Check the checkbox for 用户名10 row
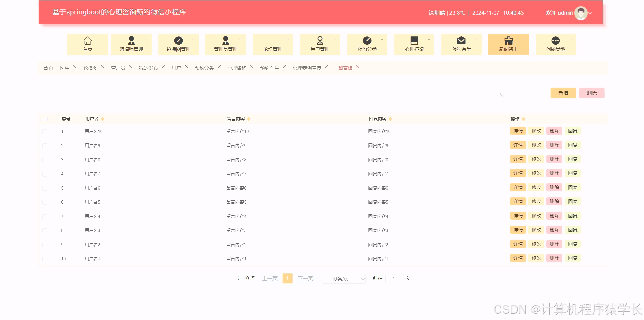Screen dimensions: 644x320 [x=45, y=131]
